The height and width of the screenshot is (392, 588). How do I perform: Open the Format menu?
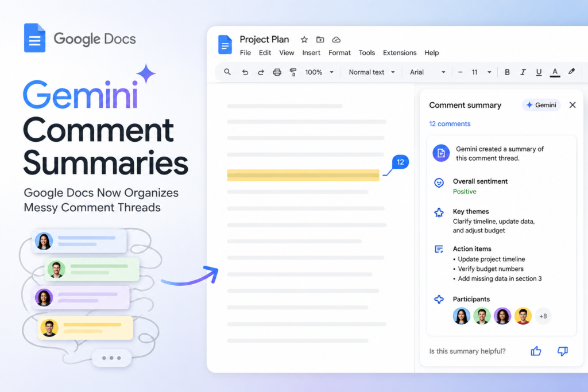click(339, 53)
